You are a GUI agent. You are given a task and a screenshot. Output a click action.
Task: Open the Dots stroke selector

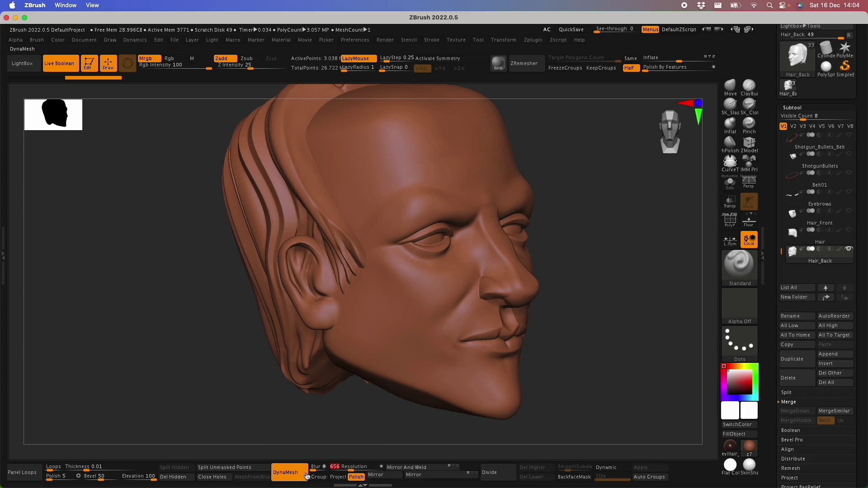[x=740, y=344]
